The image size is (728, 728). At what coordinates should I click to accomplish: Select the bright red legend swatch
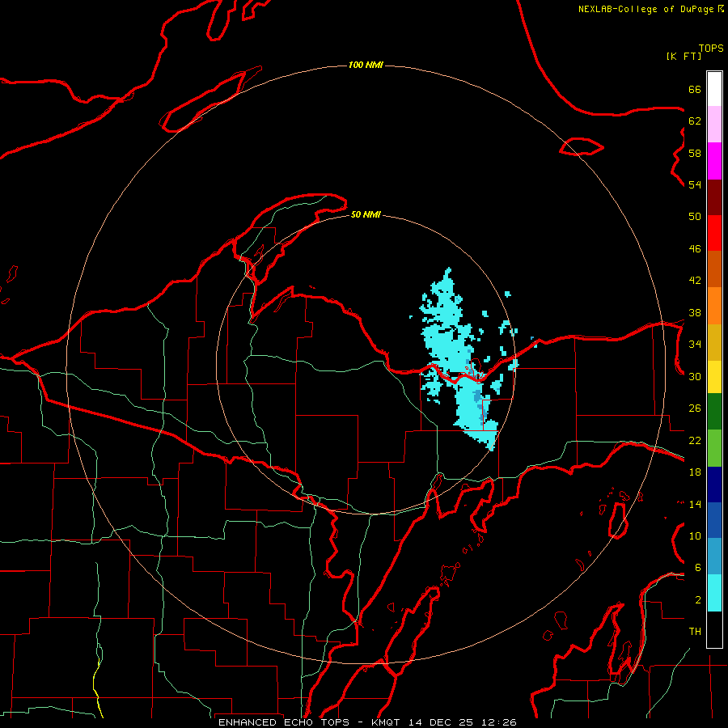click(714, 233)
